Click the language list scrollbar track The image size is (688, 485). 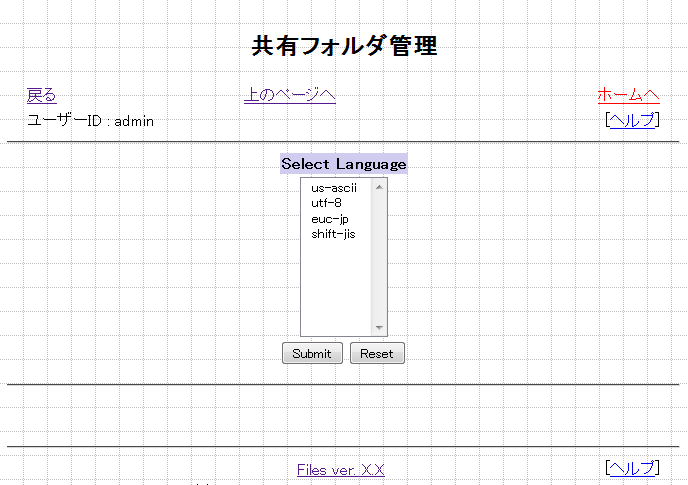coord(379,260)
